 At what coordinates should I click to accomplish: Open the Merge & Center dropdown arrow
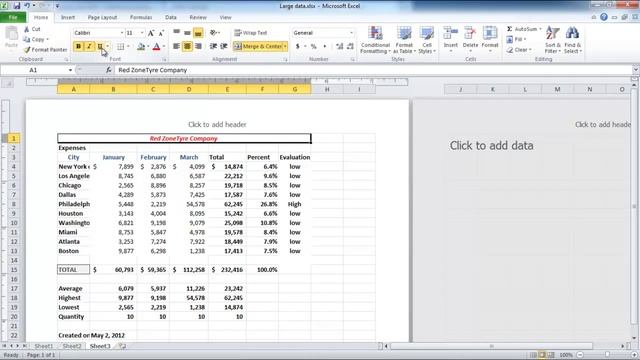point(285,47)
